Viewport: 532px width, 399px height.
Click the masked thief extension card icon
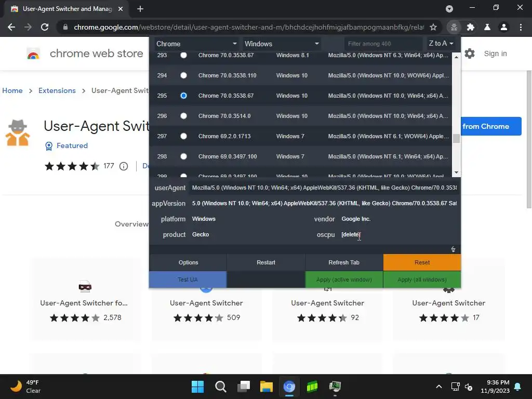point(85,287)
